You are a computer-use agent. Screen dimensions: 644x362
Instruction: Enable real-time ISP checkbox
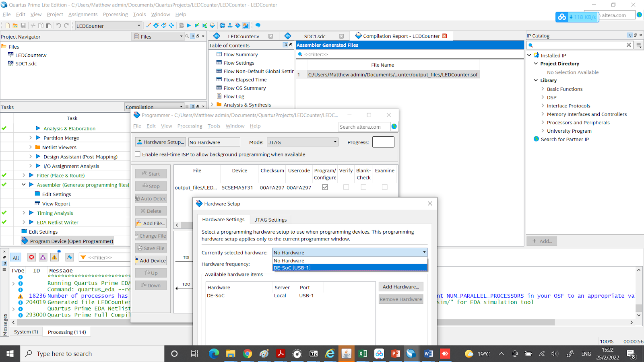click(x=138, y=154)
